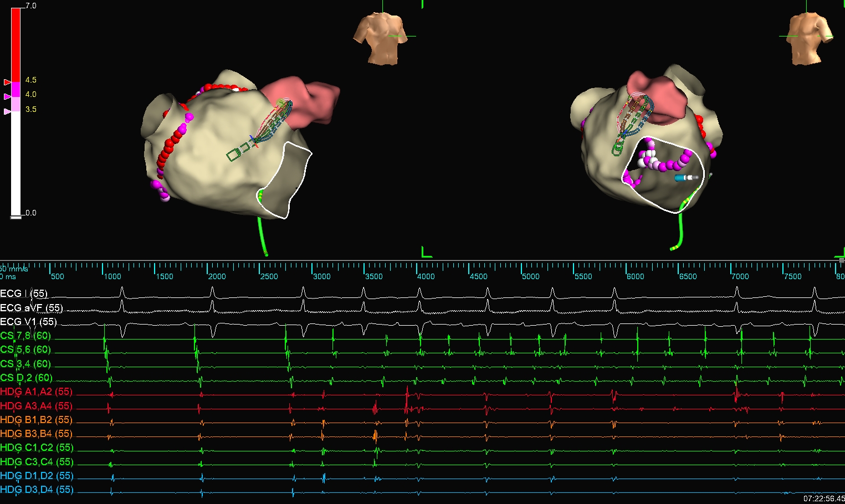Click the red section of the color bar
This screenshot has width=845, height=504.
click(16, 45)
